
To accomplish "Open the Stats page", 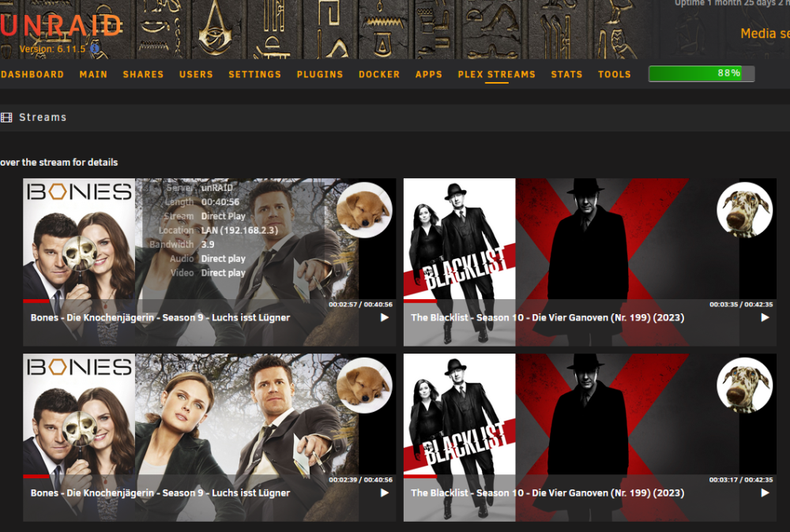I will click(x=566, y=74).
